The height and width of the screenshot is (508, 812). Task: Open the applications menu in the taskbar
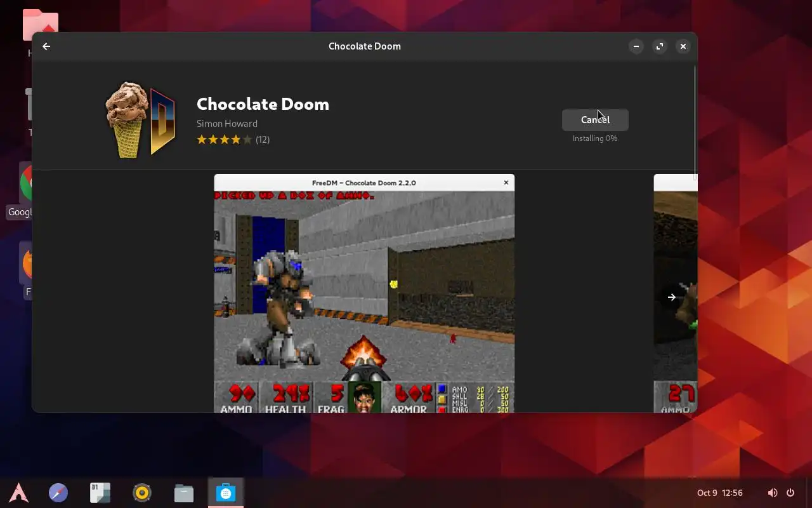point(19,493)
